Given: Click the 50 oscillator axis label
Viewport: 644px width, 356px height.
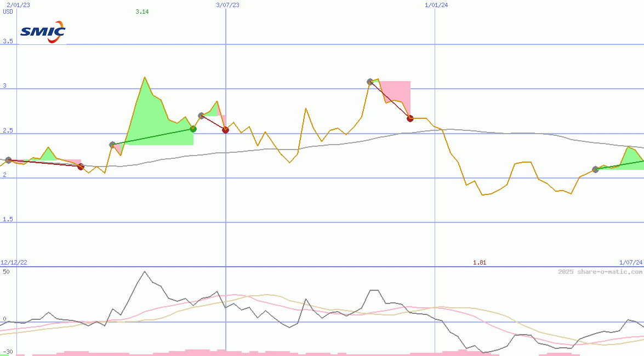Looking at the screenshot, I should [6, 272].
